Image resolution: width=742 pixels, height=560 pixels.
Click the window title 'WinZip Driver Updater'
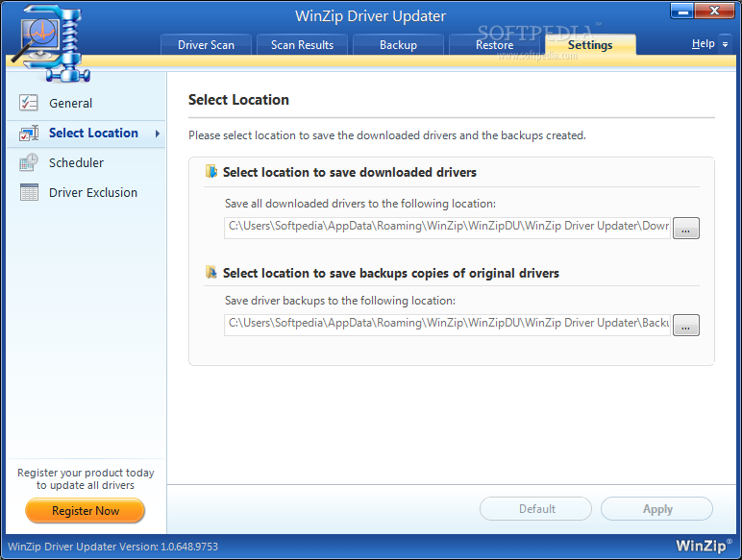click(371, 16)
